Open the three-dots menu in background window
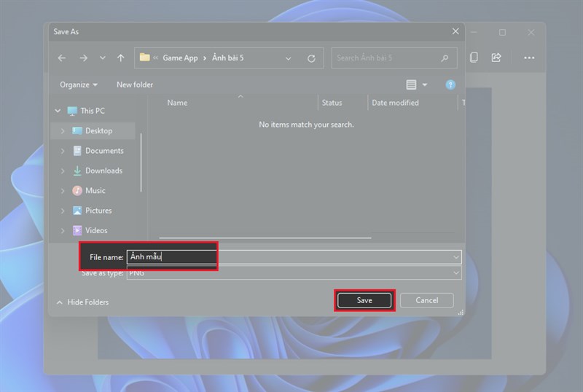The image size is (583, 392). coord(529,58)
